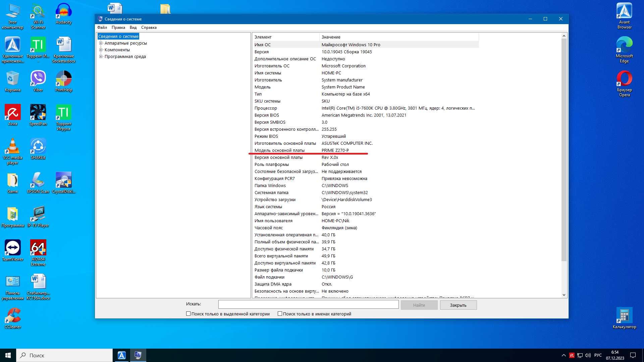Launch the Microsoft Edge desktop icon
The width and height of the screenshot is (644, 362).
[624, 50]
